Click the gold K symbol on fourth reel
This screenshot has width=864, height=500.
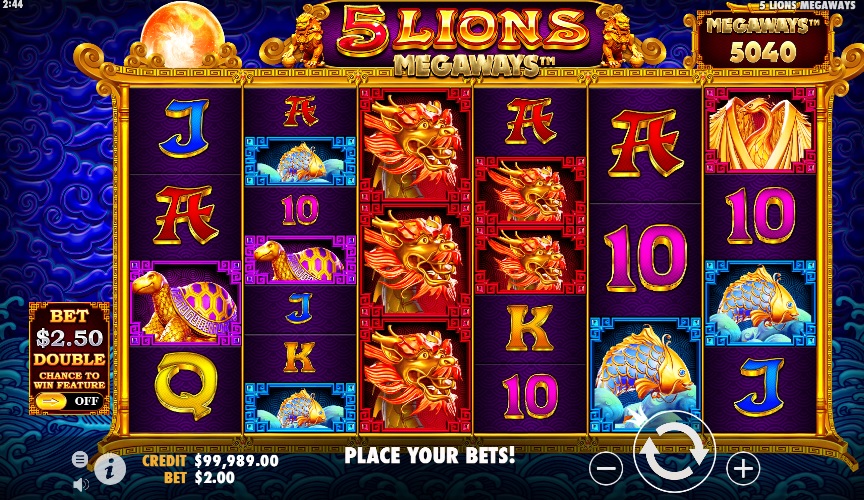[x=530, y=328]
